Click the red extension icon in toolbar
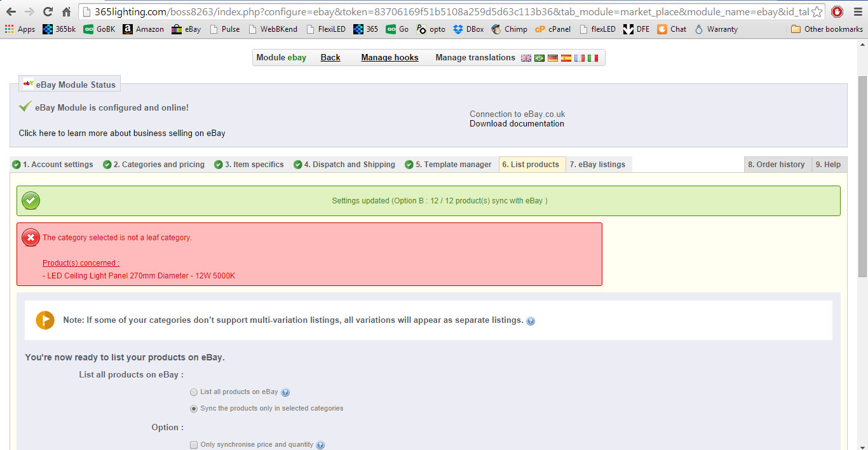Viewport: 868px width, 450px height. (837, 11)
